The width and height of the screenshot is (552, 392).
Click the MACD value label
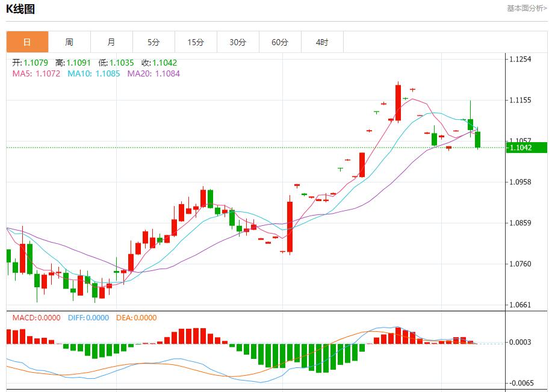tap(36, 317)
